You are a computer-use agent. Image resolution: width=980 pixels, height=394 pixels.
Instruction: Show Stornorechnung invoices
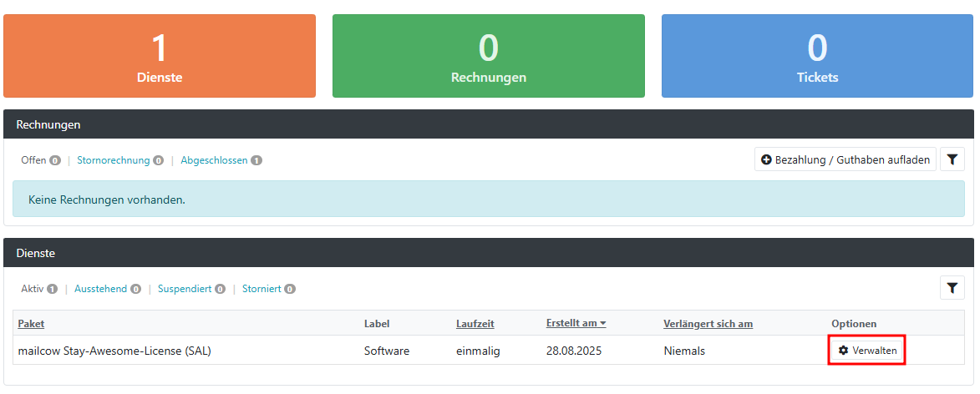120,160
